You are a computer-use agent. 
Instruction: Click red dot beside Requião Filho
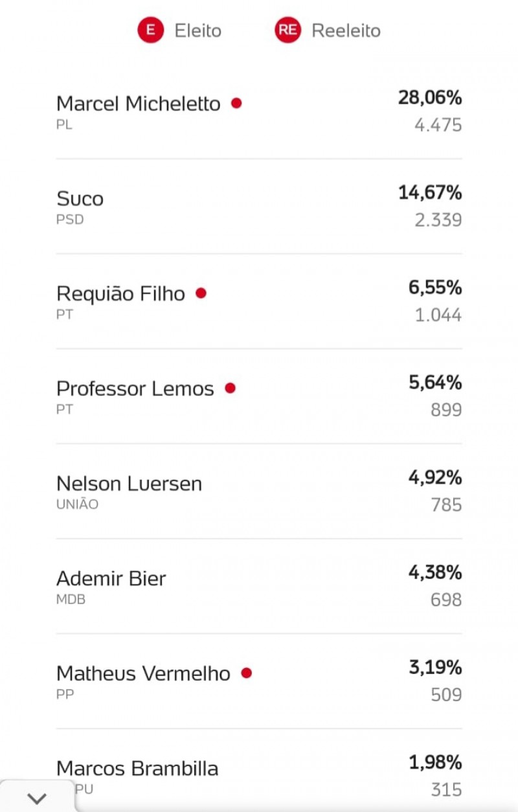[201, 293]
